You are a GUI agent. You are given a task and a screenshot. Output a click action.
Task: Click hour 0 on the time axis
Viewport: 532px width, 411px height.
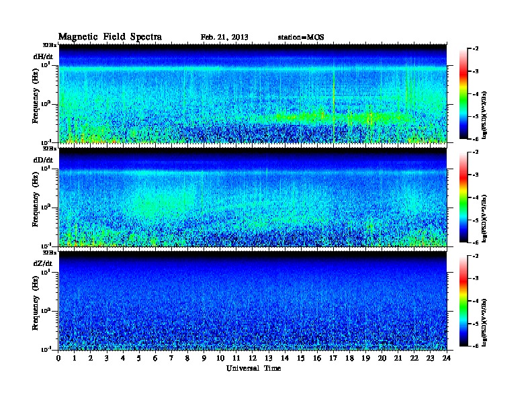pos(58,358)
